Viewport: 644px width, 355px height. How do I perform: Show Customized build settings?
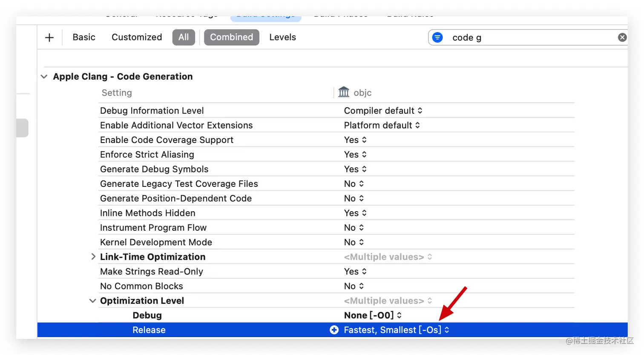(137, 37)
